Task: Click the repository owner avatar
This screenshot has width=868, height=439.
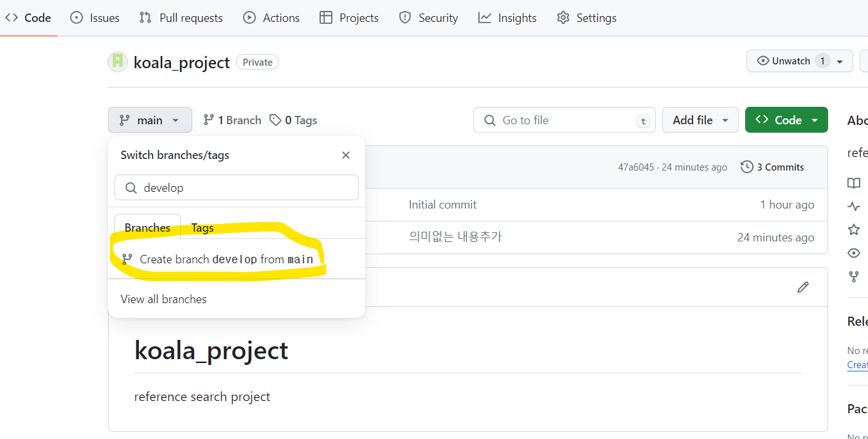Action: tap(118, 61)
